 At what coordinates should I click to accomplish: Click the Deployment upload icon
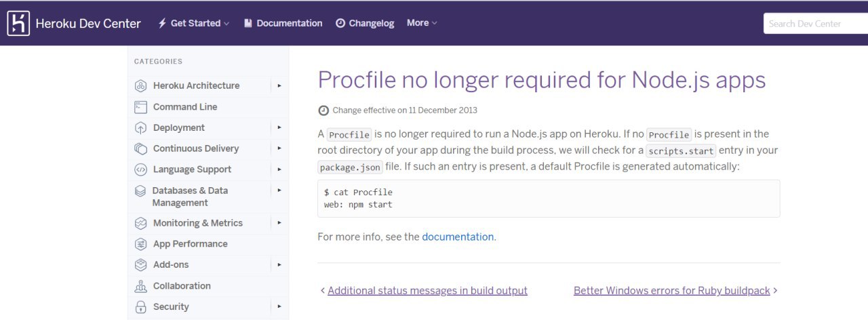click(x=140, y=128)
